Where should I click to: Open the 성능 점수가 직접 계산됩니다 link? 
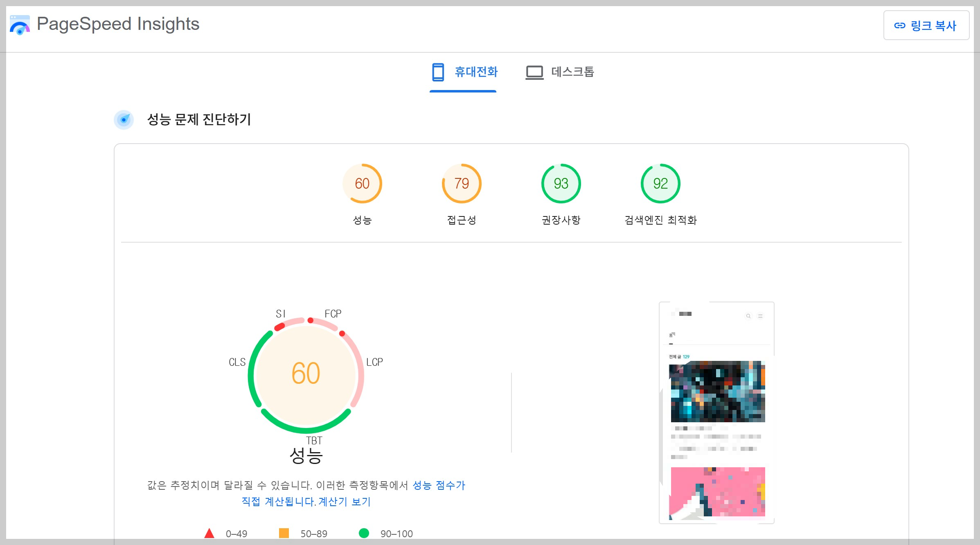pos(438,485)
